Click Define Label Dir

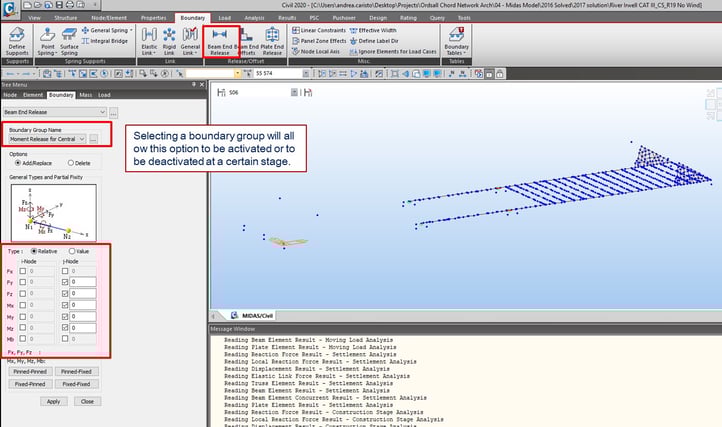coord(374,41)
